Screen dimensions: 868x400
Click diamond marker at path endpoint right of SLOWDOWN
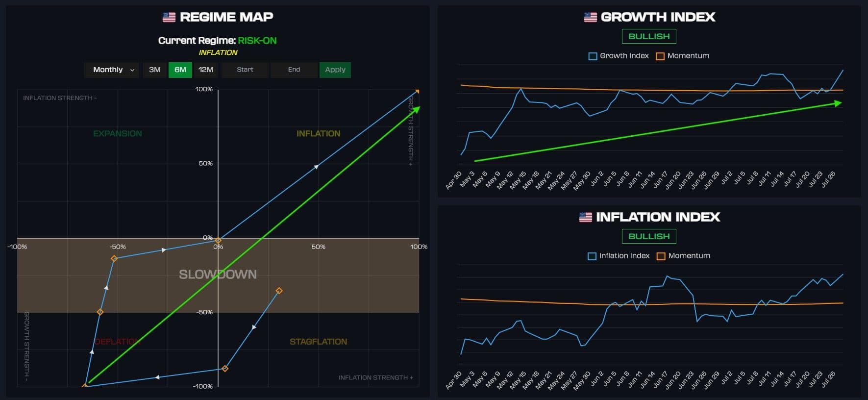click(279, 291)
